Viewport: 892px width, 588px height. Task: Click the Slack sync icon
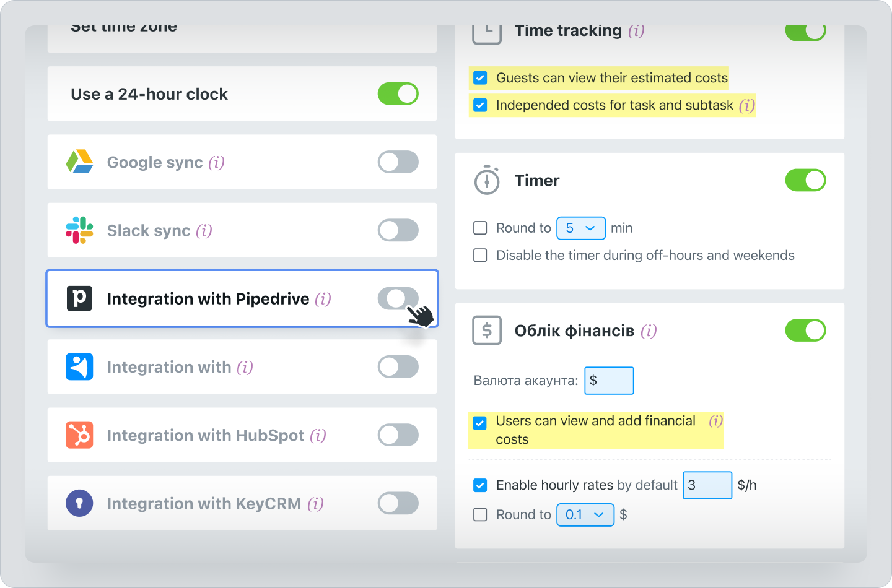click(79, 230)
